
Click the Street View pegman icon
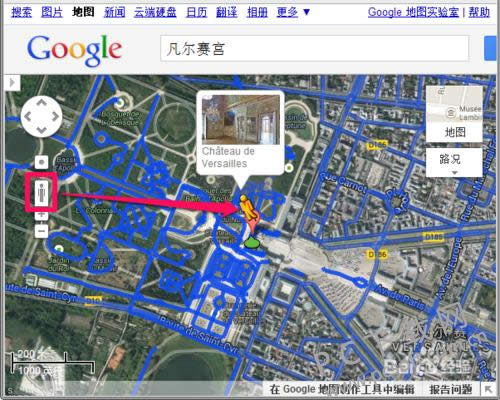(41, 193)
